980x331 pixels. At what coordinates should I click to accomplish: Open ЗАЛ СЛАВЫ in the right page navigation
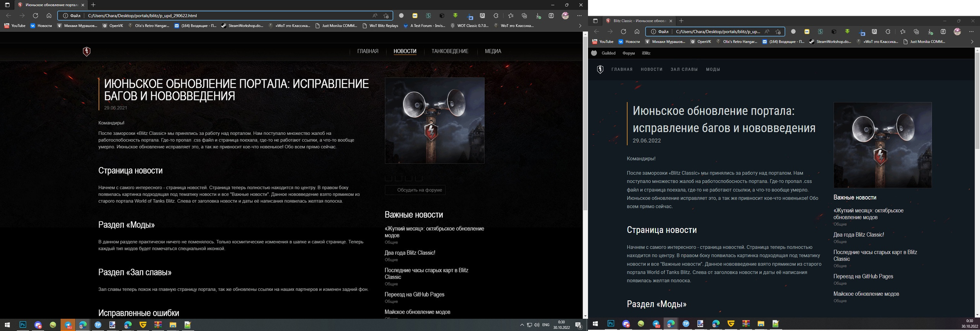[x=684, y=69]
